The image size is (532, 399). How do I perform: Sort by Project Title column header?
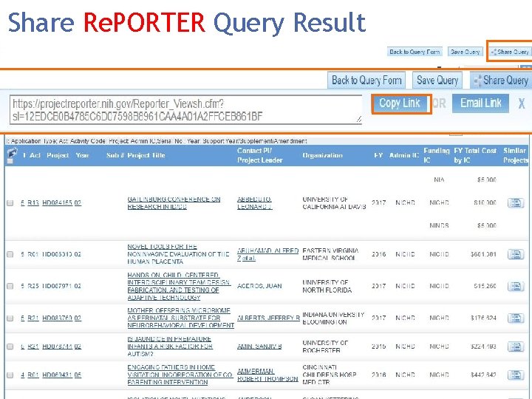tap(146, 155)
